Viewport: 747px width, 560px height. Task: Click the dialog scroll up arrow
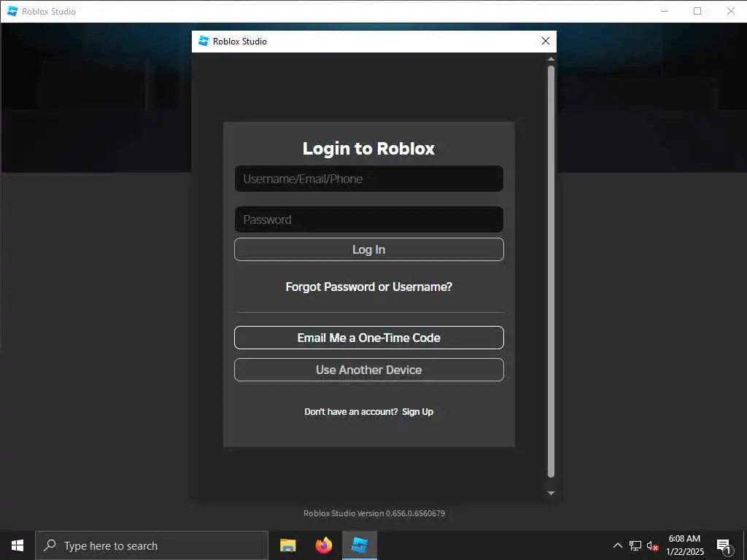coord(551,59)
